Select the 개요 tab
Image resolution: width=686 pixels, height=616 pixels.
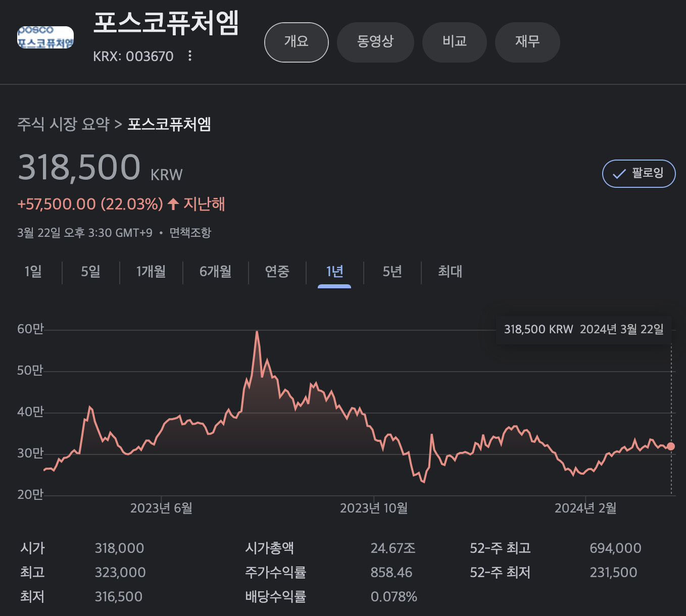(x=297, y=42)
